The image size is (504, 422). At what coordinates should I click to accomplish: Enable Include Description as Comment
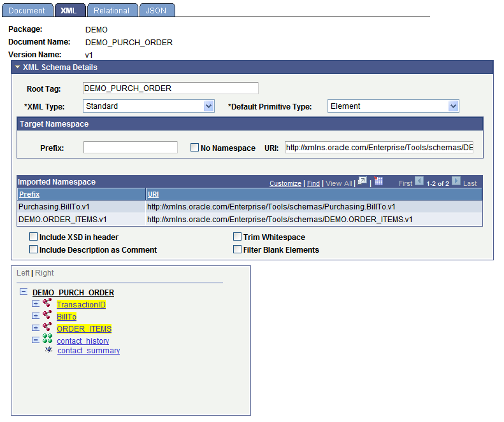(x=33, y=250)
